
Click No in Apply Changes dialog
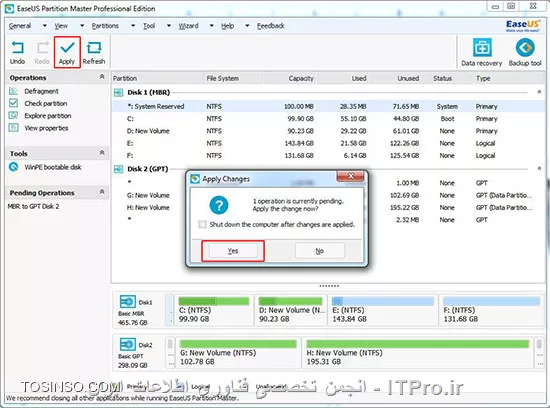(x=320, y=251)
